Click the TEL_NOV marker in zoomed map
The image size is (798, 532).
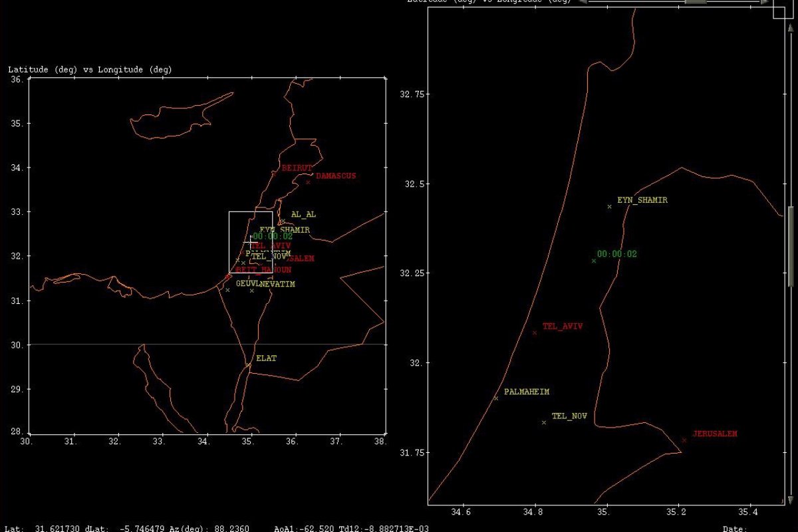544,422
